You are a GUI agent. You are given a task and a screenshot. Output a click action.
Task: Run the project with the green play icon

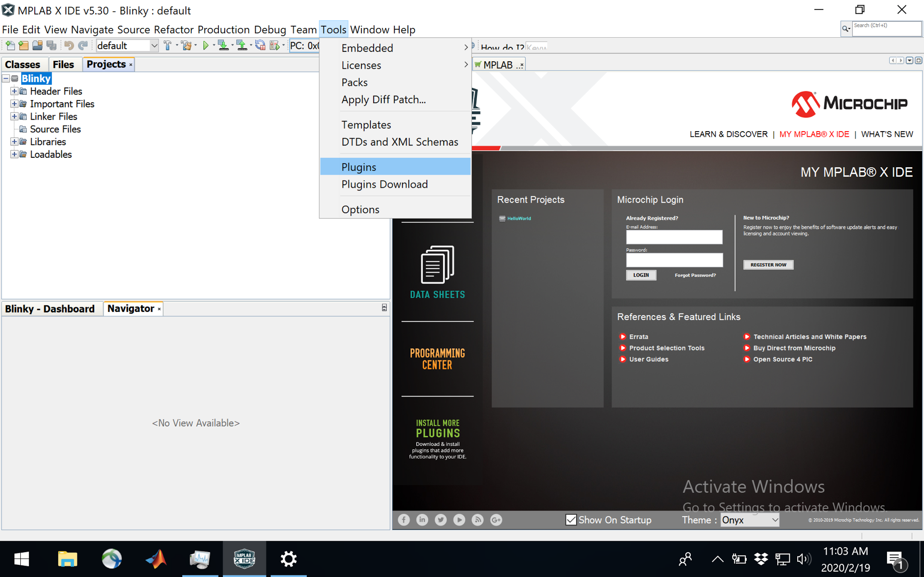[206, 46]
